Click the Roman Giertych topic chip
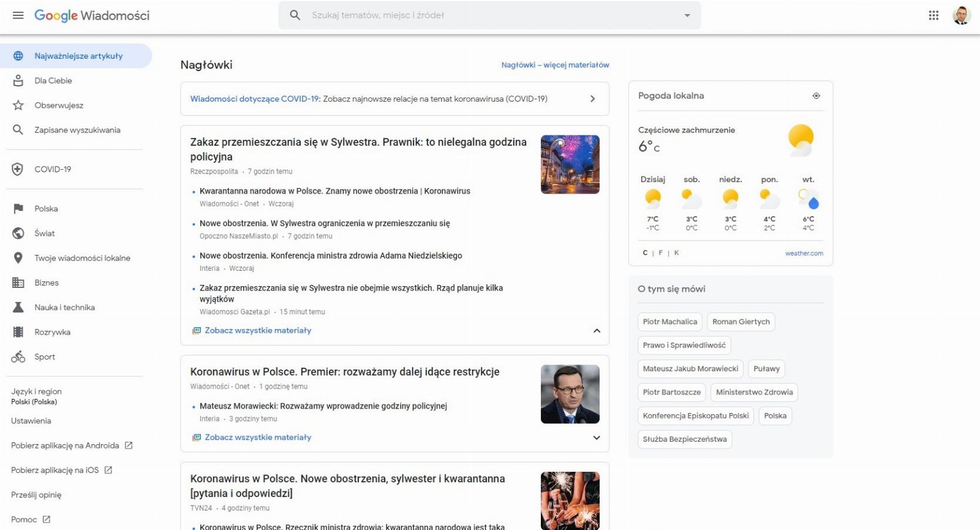Viewport: 980px width, 530px height. point(741,322)
